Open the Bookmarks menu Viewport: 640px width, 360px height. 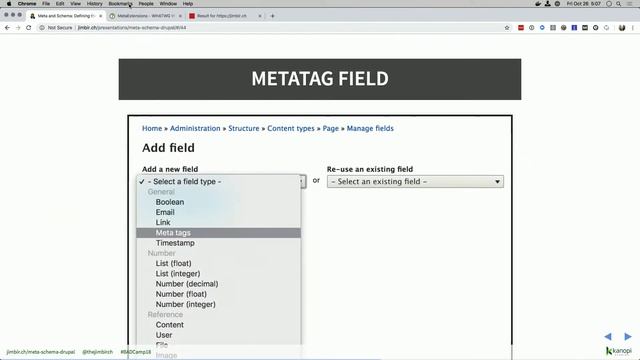click(120, 4)
